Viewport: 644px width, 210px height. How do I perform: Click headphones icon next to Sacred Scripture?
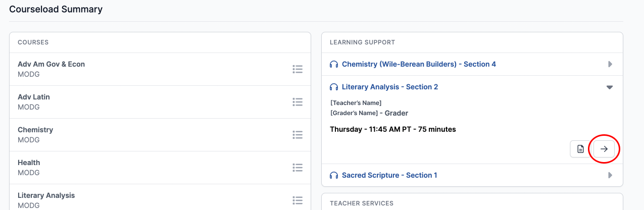tap(334, 175)
